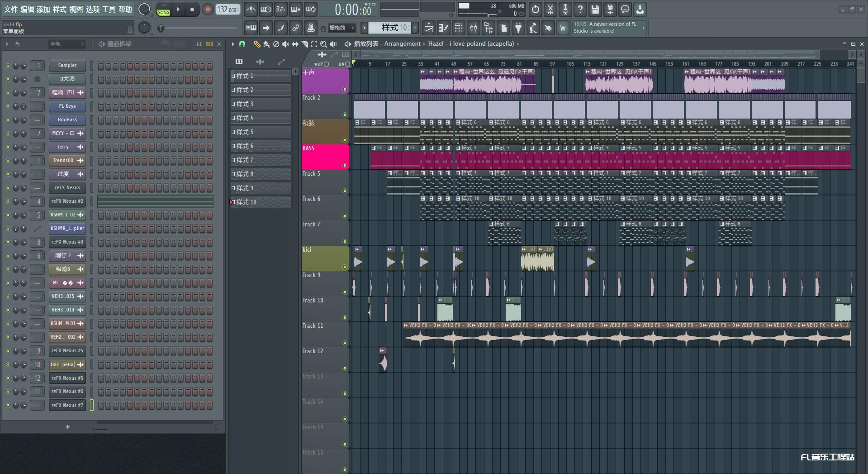The height and width of the screenshot is (474, 868).
Task: Select the mute tool in playlist toolbar
Action: 285,44
